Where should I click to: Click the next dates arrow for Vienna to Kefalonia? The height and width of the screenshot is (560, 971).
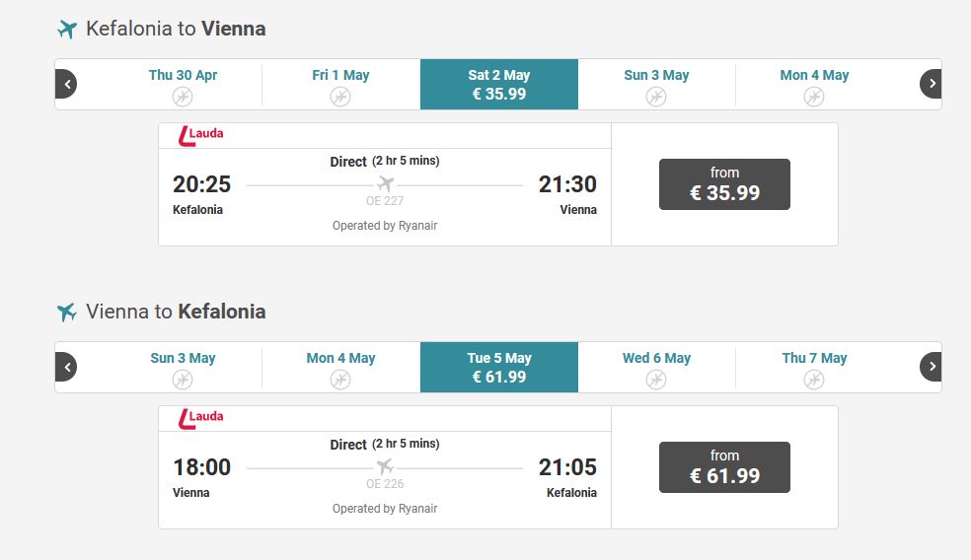pyautogui.click(x=931, y=367)
